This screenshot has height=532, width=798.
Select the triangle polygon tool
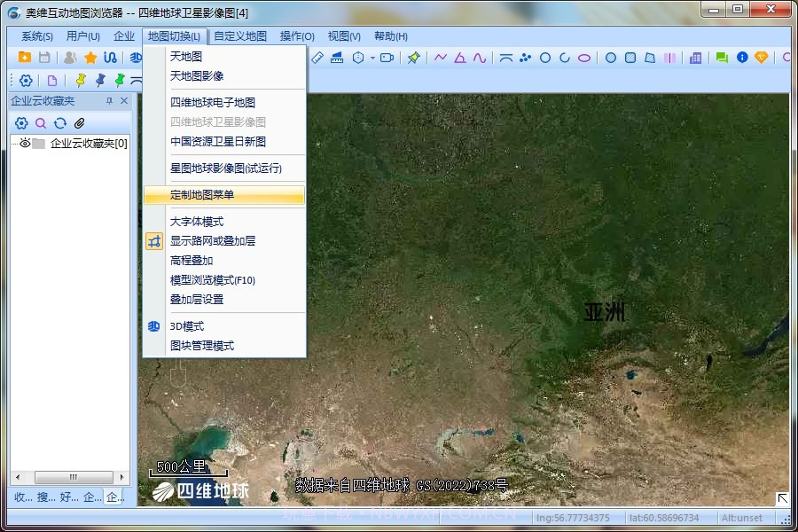pyautogui.click(x=458, y=57)
